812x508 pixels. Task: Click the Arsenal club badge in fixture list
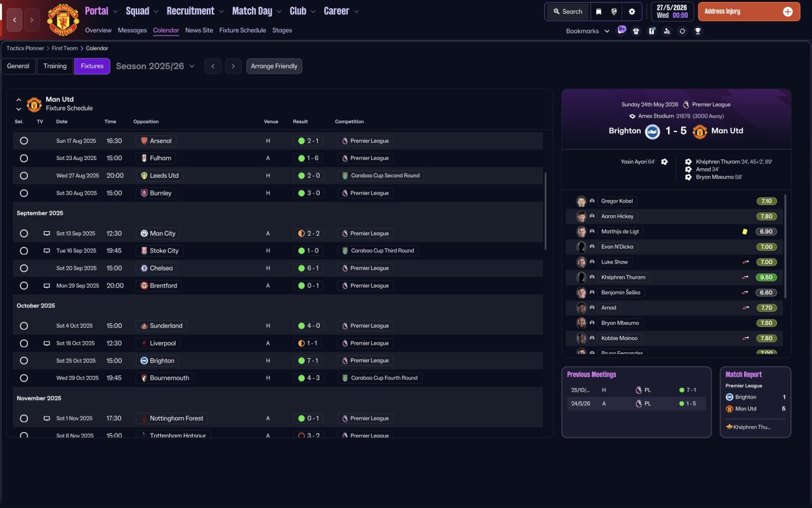tap(144, 141)
